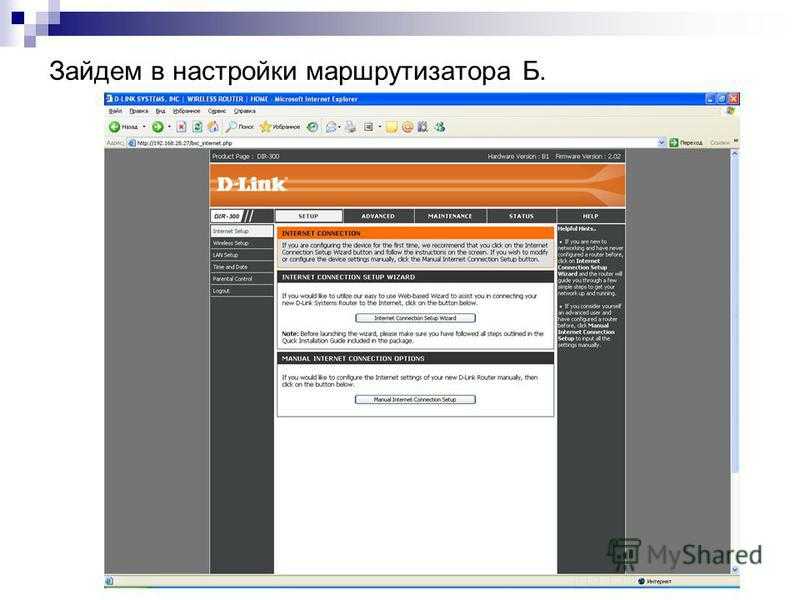Open the Избранное menu
The image size is (800, 600).
coord(186,111)
